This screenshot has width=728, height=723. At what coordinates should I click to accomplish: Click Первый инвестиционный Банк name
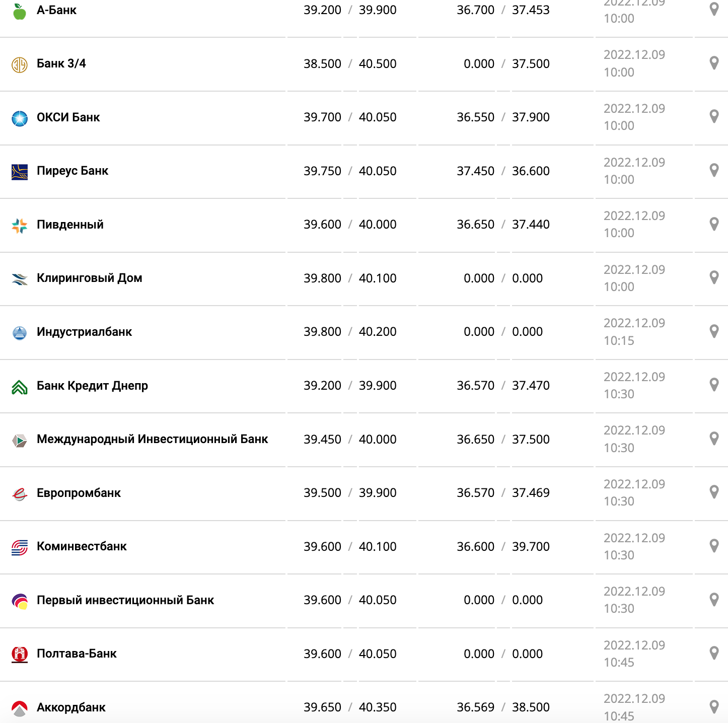coord(125,600)
